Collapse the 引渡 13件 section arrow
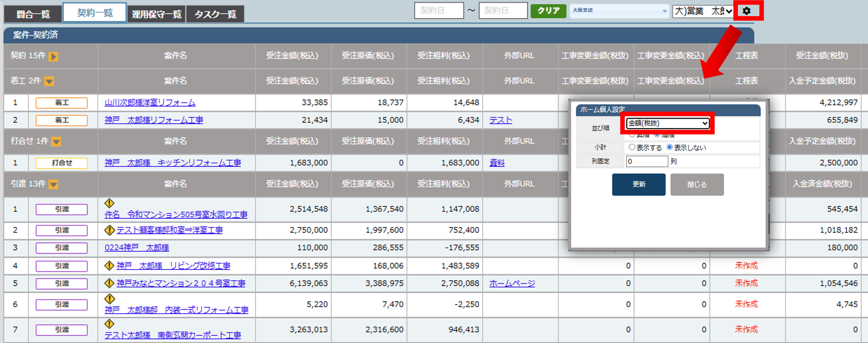 click(x=53, y=184)
